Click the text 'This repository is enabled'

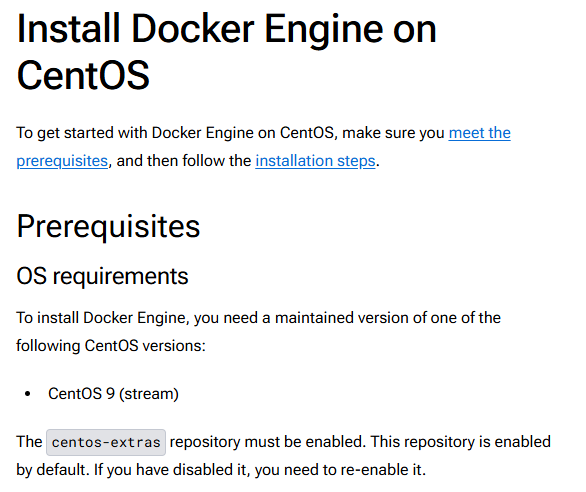tap(461, 442)
